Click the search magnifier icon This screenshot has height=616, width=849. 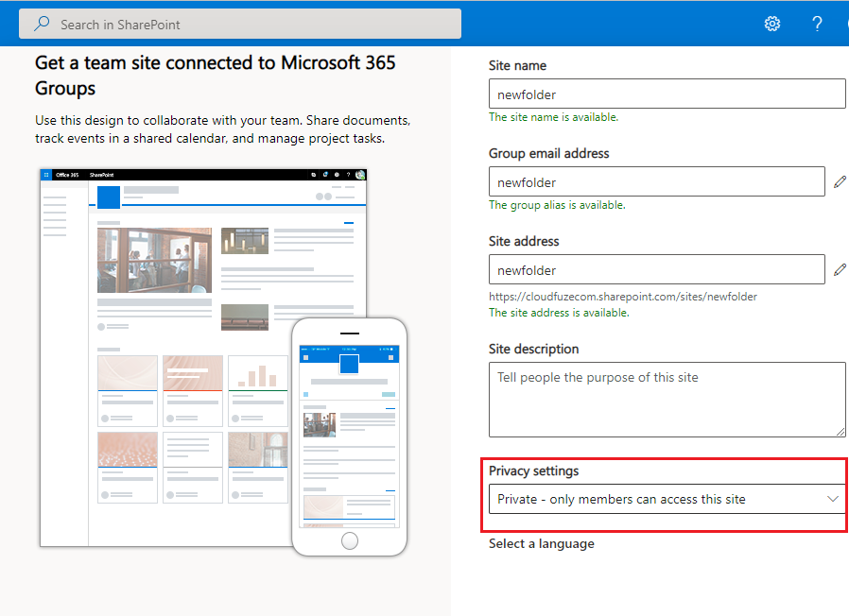click(x=42, y=24)
